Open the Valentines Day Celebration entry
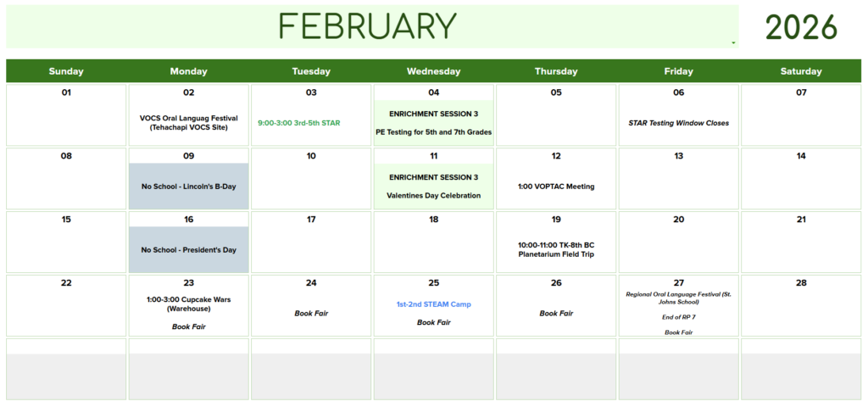The image size is (868, 407). point(433,196)
